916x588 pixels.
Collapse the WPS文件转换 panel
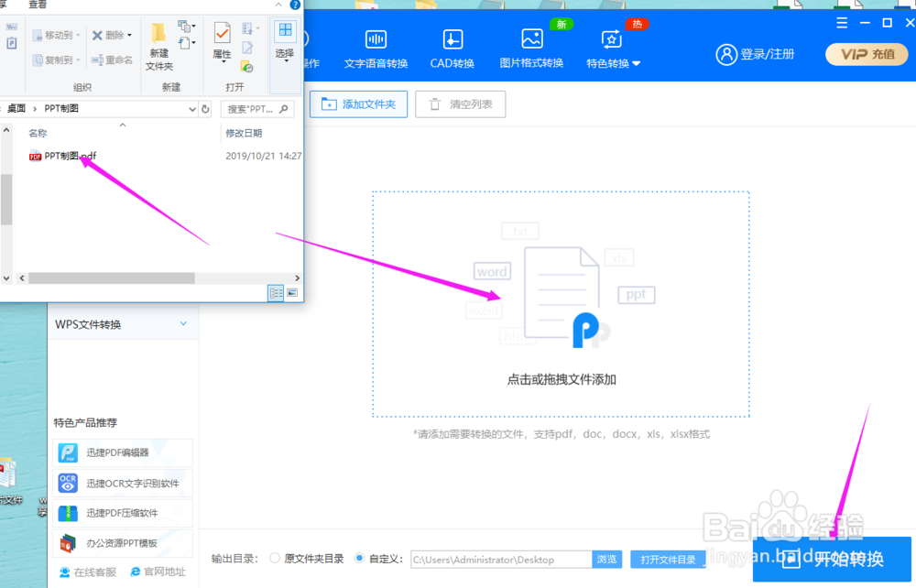click(181, 322)
